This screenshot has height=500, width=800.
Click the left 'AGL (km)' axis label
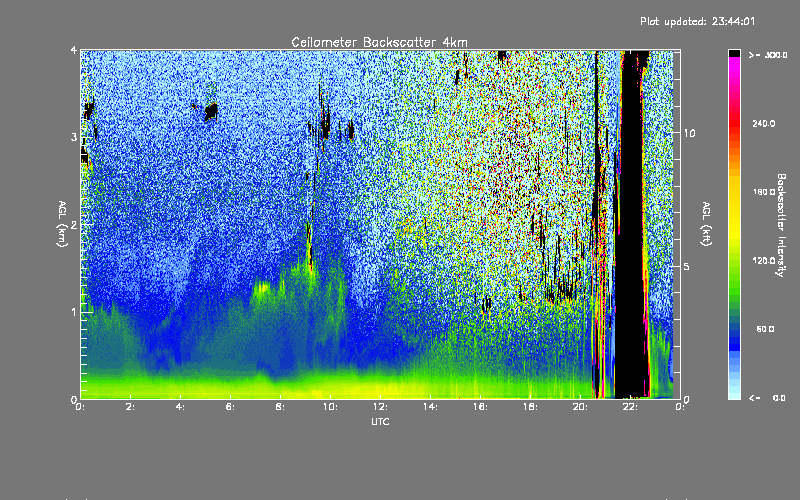[x=62, y=224]
